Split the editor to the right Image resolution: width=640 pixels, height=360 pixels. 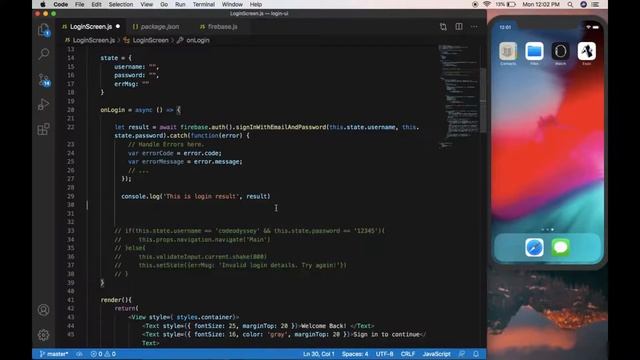point(459,27)
